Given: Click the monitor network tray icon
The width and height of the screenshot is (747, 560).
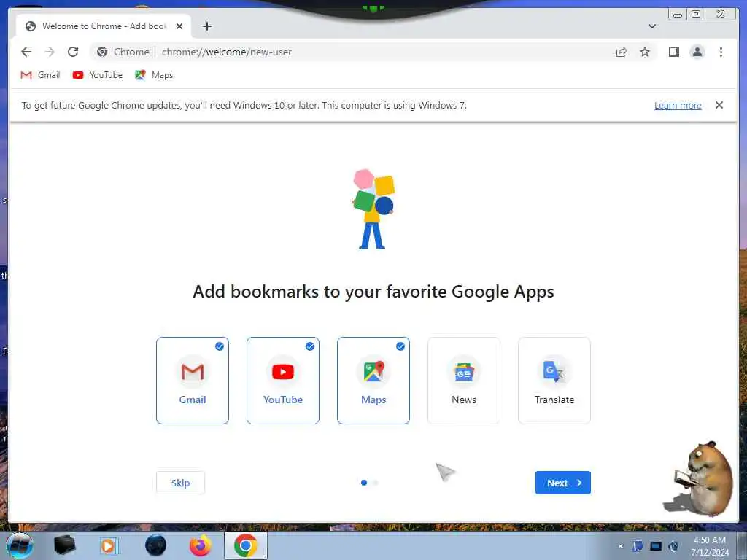Looking at the screenshot, I should (x=656, y=546).
